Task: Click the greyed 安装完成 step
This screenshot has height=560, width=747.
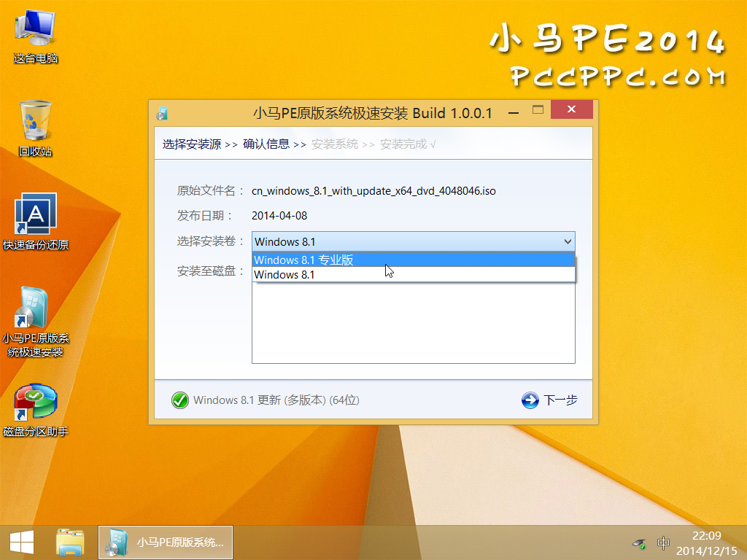Action: click(x=403, y=144)
